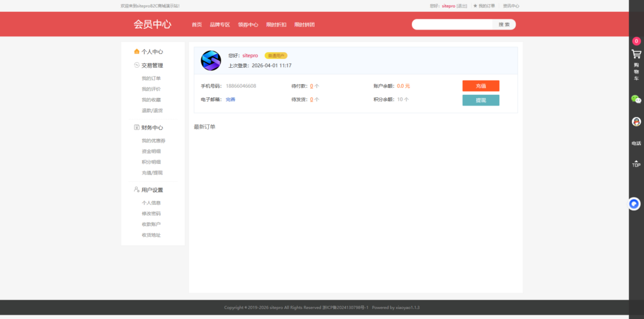Image resolution: width=644 pixels, height=319 pixels.
Task: Click the 财务中心 section heading text
Action: 152,127
